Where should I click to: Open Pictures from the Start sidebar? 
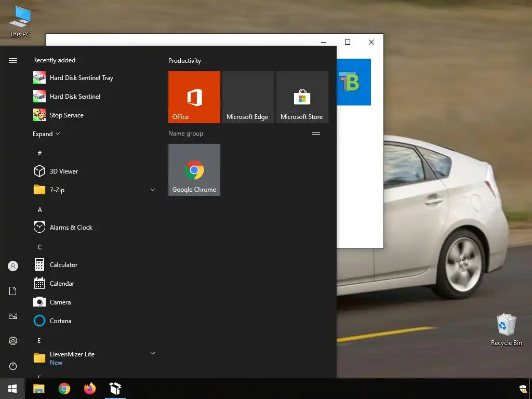13,316
